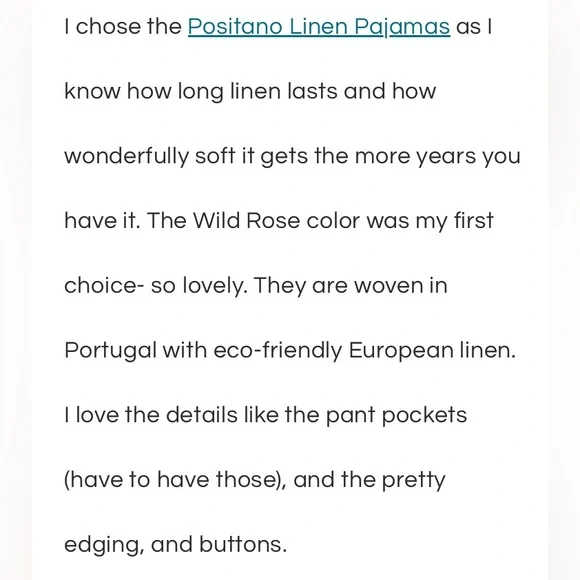Click the word 'wonderfully'

pos(127,156)
